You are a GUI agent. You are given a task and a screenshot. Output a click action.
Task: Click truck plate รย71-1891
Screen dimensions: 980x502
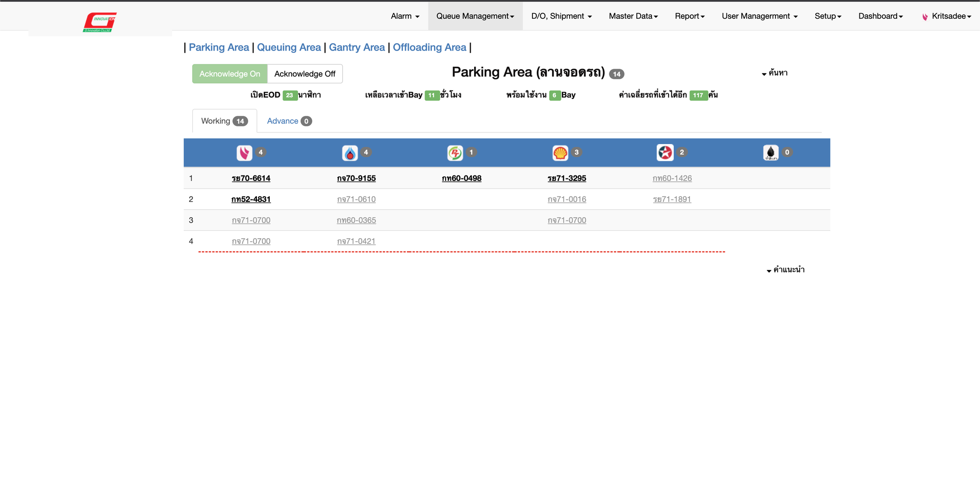click(672, 200)
